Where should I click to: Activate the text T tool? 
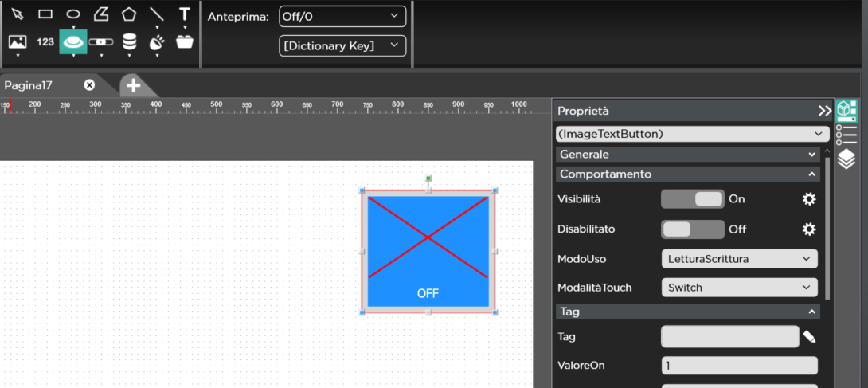coord(185,14)
